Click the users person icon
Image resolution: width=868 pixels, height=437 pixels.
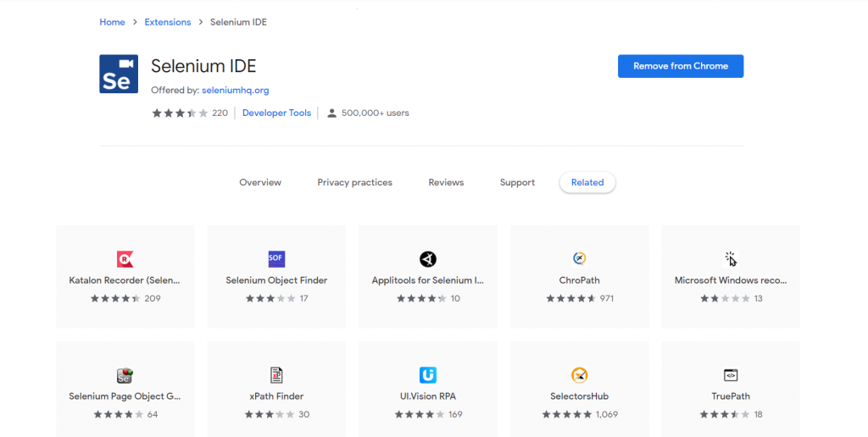coord(331,113)
